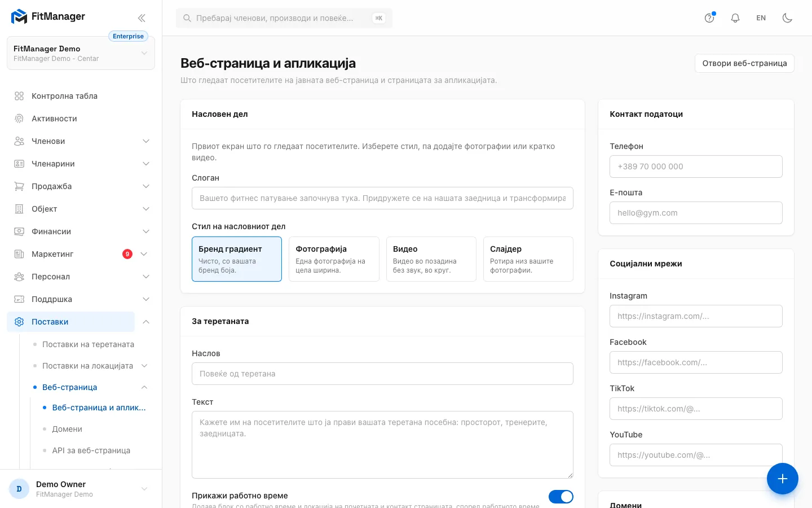Screen dimensions: 812x508
Task: Click the Телефон input field
Action: click(x=696, y=167)
